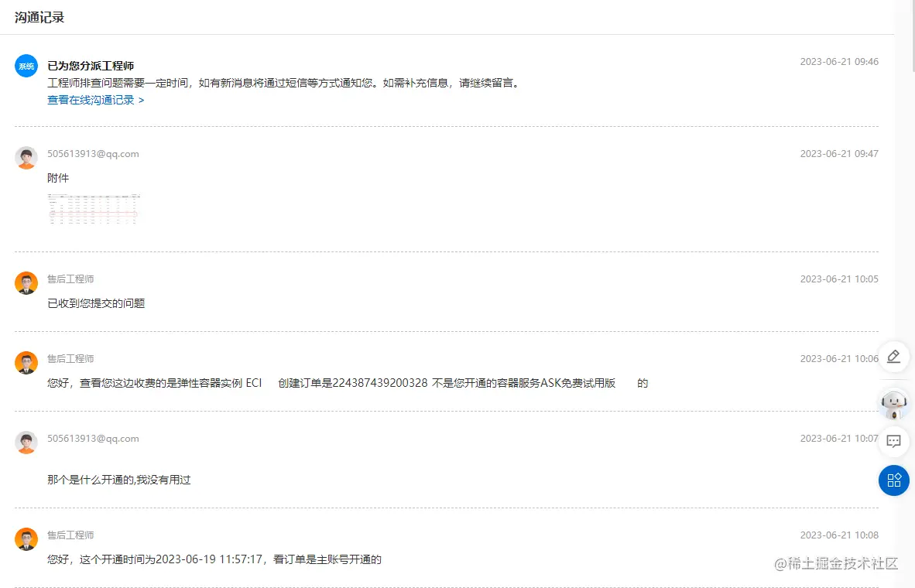This screenshot has width=915, height=588.
Task: Click user avatar beside 那个是什么开通的 message
Action: 26,443
